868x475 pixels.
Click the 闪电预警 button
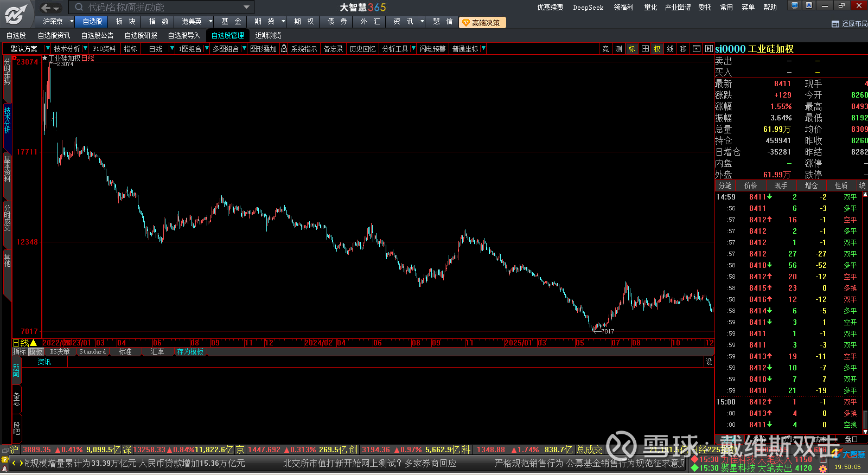432,49
